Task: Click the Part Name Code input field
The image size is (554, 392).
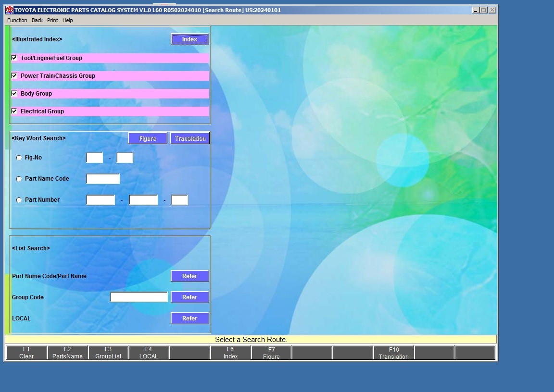Action: click(103, 179)
